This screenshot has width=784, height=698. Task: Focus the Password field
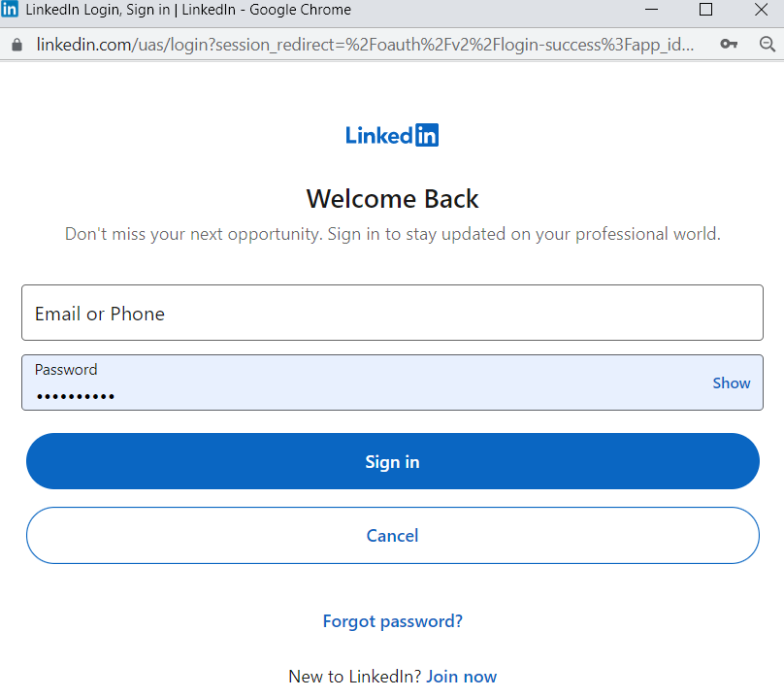(x=392, y=382)
